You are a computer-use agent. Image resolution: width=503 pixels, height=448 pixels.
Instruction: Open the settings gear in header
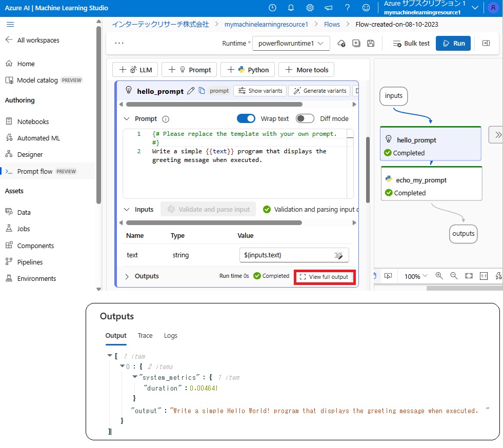(310, 8)
